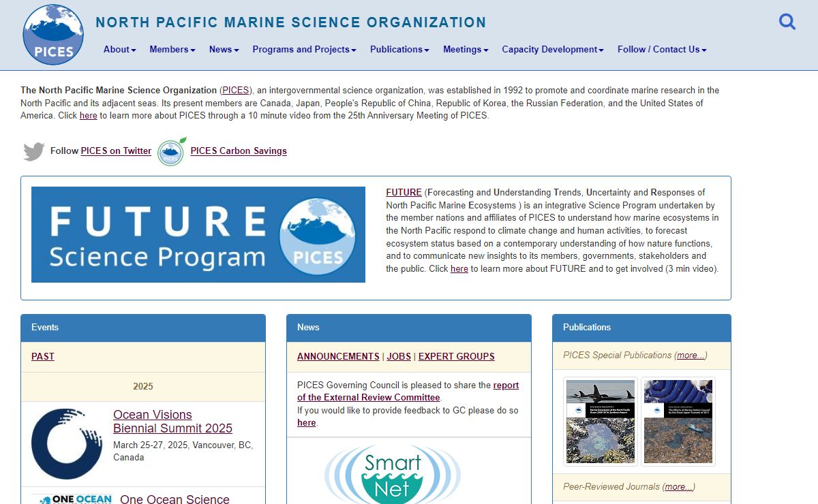This screenshot has width=818, height=504.
Task: Open the FUTURE Science Program banner
Action: [198, 234]
